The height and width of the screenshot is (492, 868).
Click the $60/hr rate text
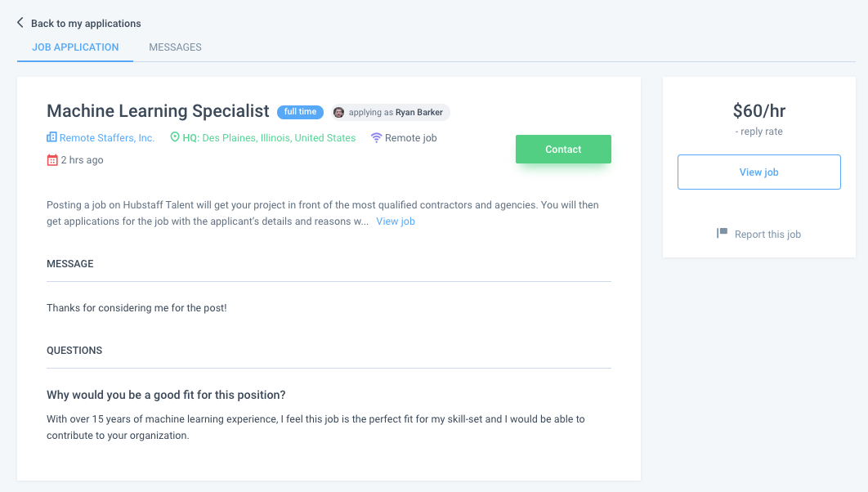[x=759, y=110]
